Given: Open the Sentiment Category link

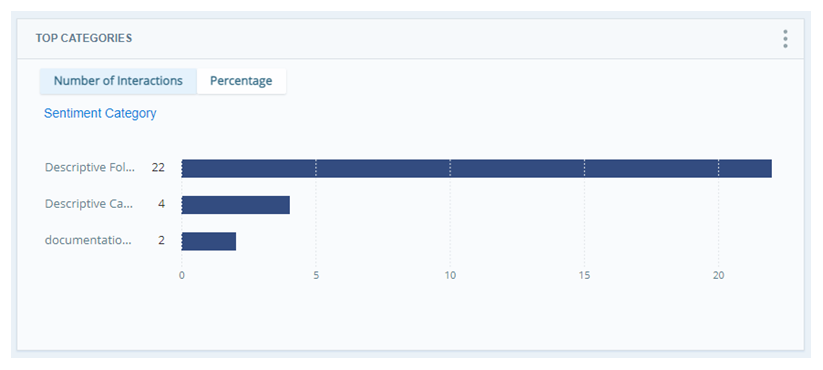Looking at the screenshot, I should [100, 113].
